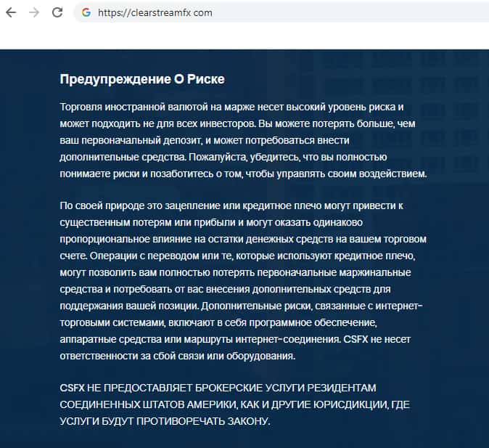The image size is (489, 448).
Task: Select the clearstreamfx.com URL field
Action: (x=281, y=12)
